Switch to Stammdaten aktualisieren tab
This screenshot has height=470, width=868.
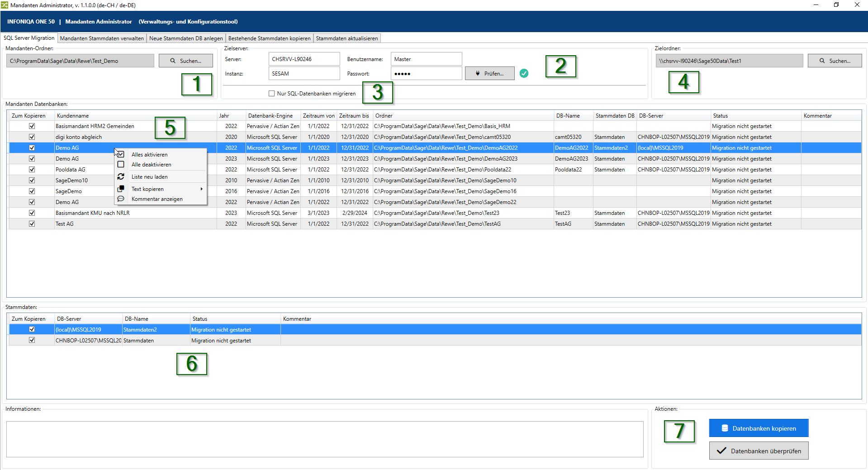347,38
